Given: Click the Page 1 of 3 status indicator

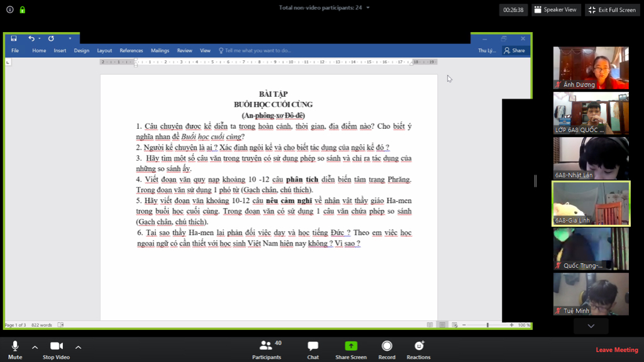Looking at the screenshot, I should [x=15, y=325].
